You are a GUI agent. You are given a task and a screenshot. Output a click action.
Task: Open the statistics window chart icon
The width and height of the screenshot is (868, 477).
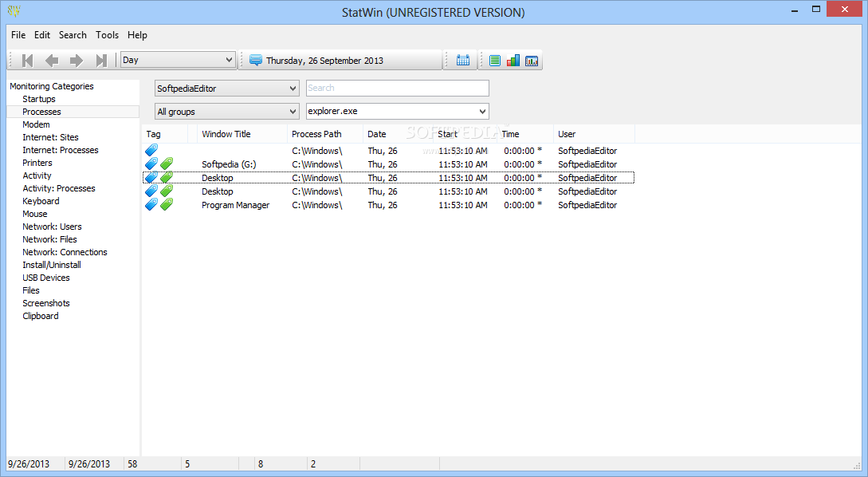coord(532,61)
